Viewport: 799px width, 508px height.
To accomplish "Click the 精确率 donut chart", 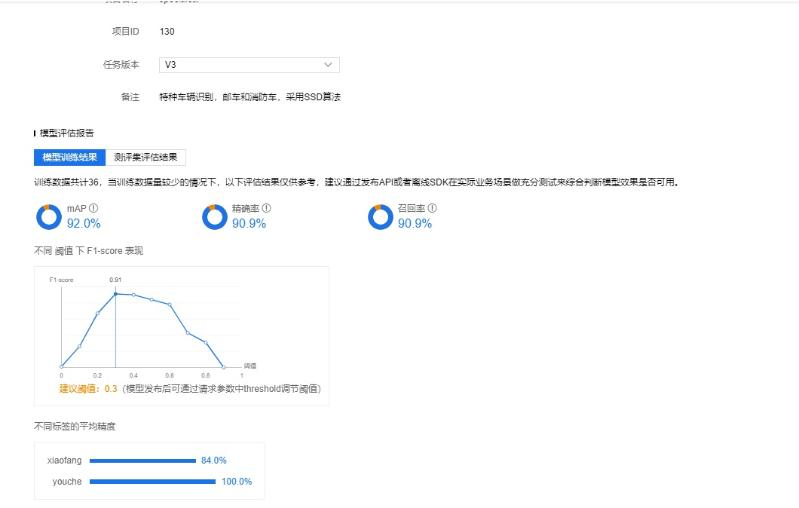I will 215,217.
